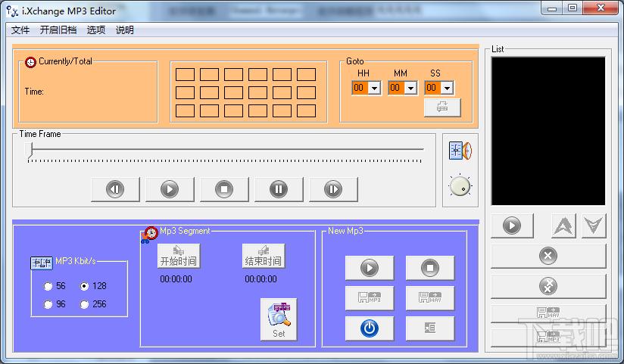Click the i.Xchange MP3 Editor title icon
624x364 pixels.
click(12, 11)
